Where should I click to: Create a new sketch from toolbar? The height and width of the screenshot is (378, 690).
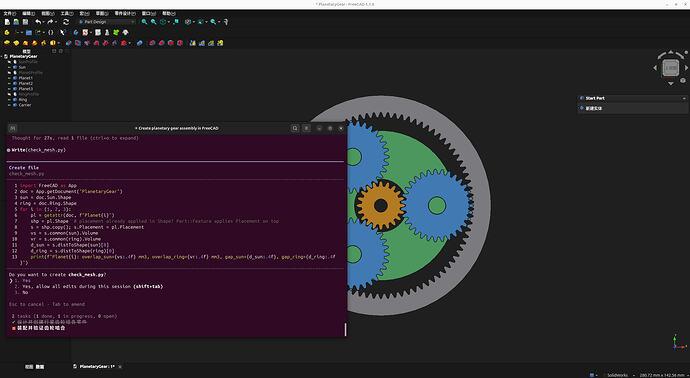(85, 33)
